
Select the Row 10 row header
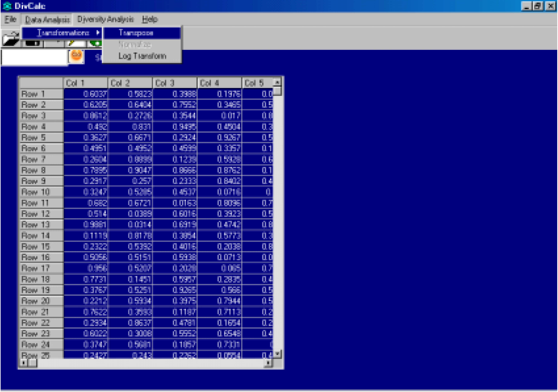click(41, 192)
